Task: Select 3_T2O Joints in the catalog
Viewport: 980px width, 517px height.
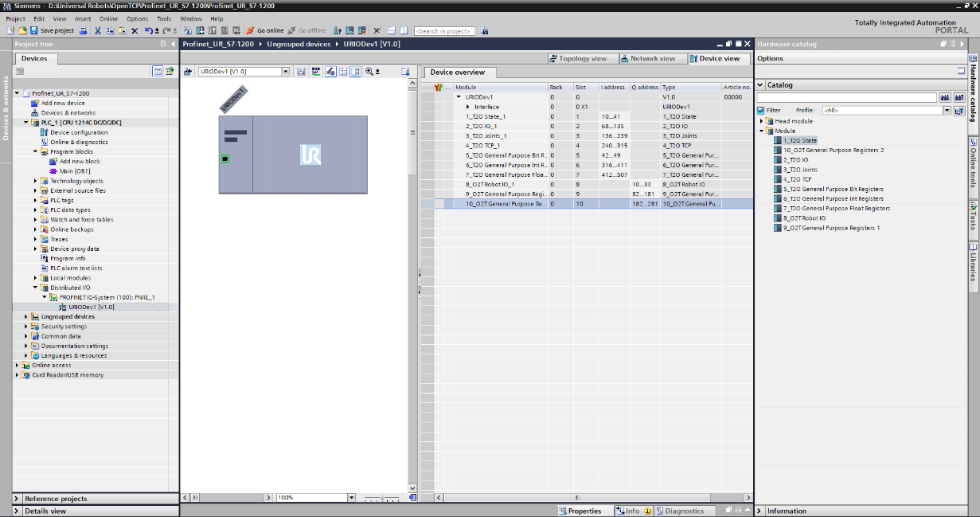Action: point(800,170)
